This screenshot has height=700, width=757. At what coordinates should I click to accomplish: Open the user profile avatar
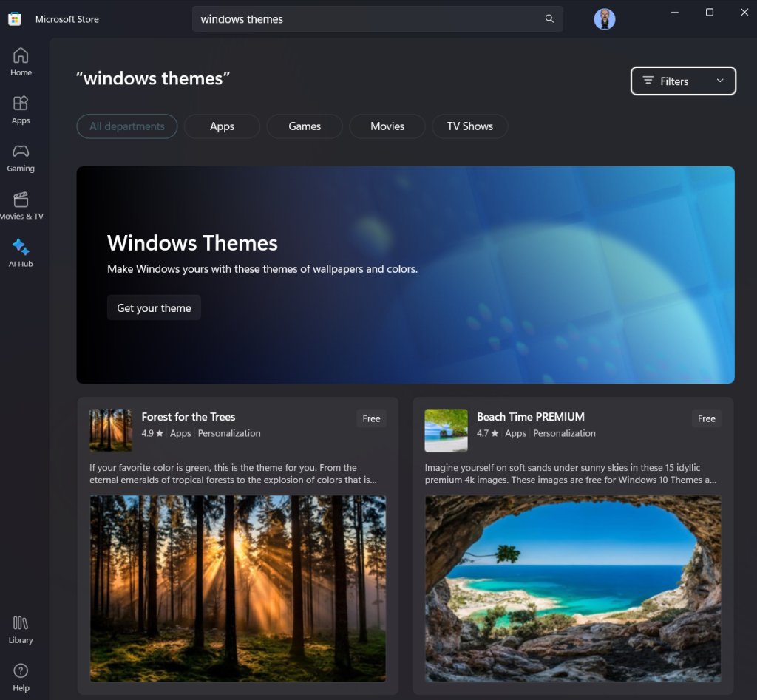[x=605, y=19]
